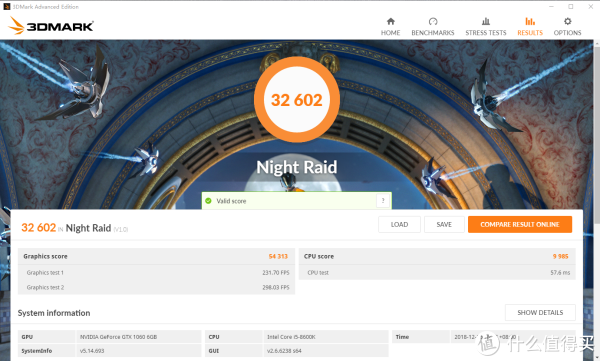Select the CPU score row
This screenshot has width=600, height=361.
[x=437, y=256]
